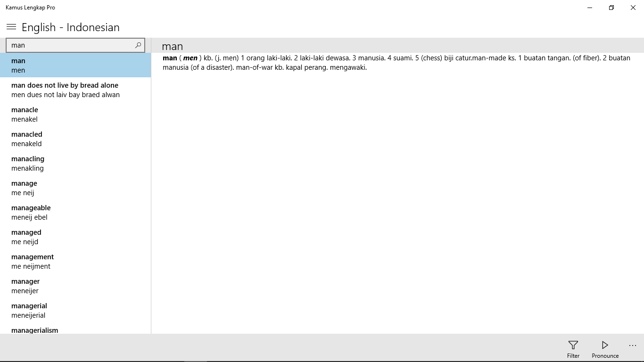Choose 'manacled' entry in results
The image size is (644, 362).
click(75, 139)
